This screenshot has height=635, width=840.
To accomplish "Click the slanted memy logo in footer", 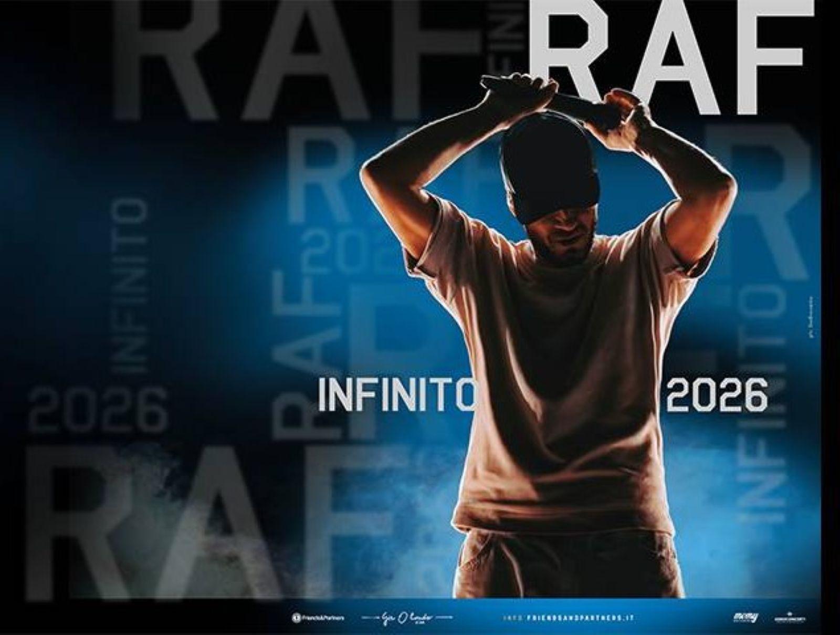I will pos(747,617).
